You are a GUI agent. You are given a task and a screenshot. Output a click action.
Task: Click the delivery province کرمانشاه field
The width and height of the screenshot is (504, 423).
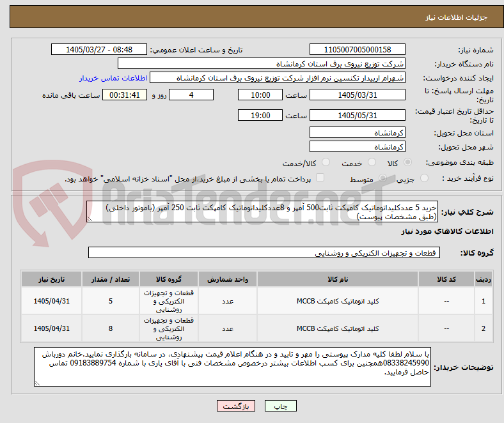[x=358, y=132]
